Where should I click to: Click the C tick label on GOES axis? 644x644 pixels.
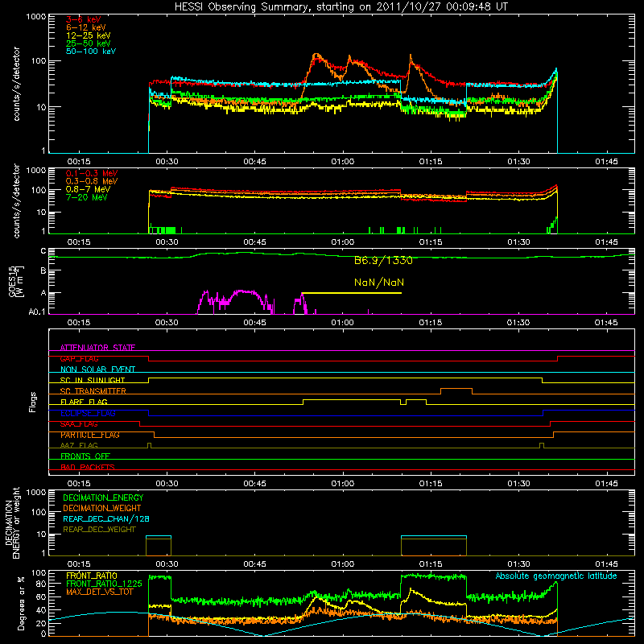point(43,251)
